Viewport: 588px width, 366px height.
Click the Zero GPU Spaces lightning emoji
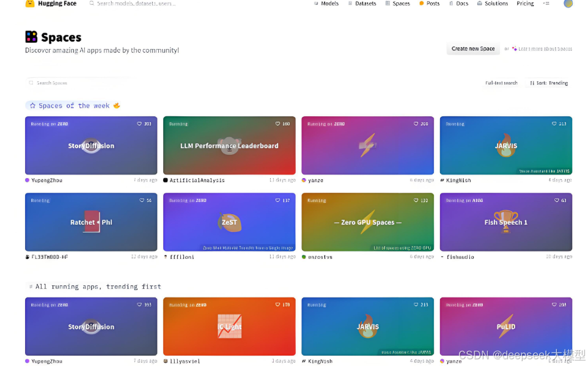point(367,222)
